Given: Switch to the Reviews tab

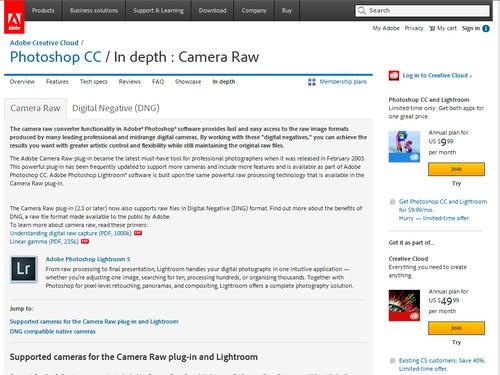Looking at the screenshot, I should 130,82.
